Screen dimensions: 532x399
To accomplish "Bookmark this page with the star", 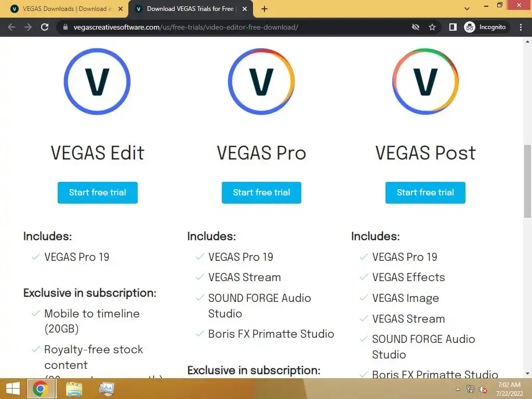I will click(x=432, y=27).
